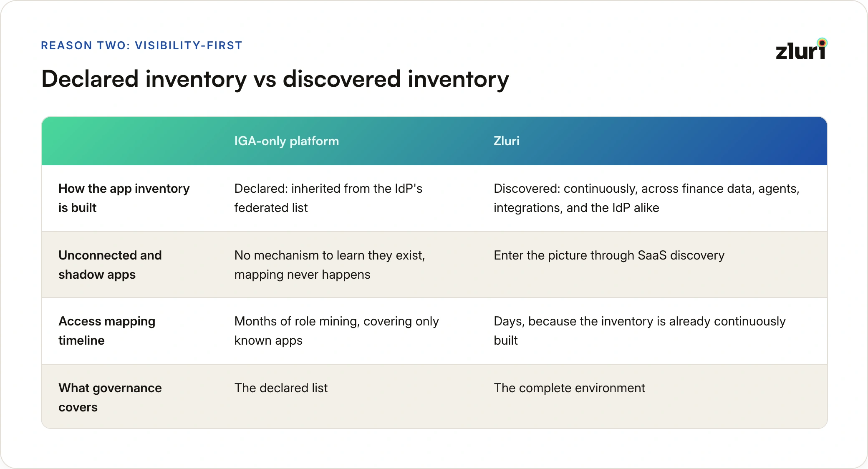
Task: Select the 'Reason Two: Visibility-First' label
Action: click(x=141, y=45)
